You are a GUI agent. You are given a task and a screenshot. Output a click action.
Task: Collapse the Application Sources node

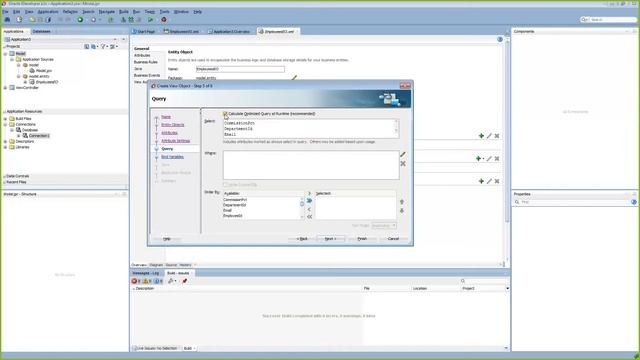click(x=12, y=59)
